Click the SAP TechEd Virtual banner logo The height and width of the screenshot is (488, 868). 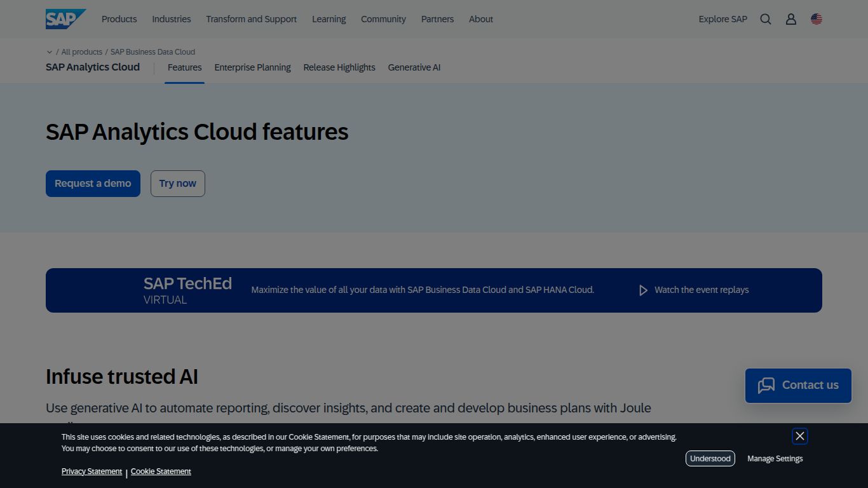[x=187, y=290]
